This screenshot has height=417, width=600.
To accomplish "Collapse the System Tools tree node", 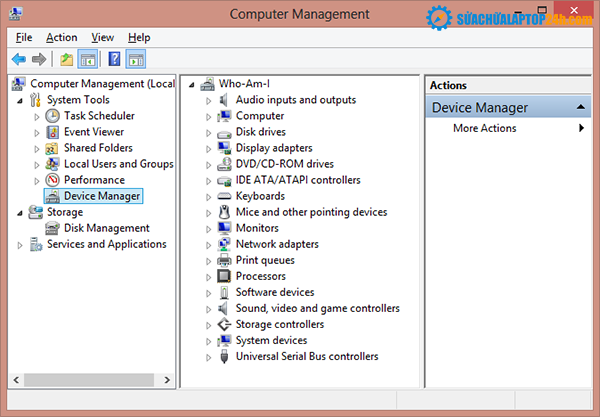I will tap(21, 100).
